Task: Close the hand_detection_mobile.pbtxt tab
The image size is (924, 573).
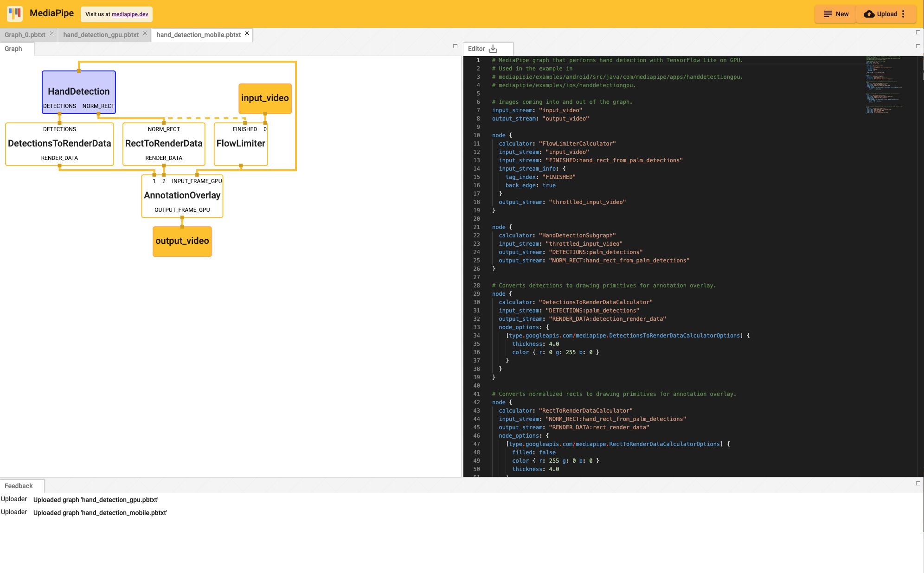Action: coord(247,33)
